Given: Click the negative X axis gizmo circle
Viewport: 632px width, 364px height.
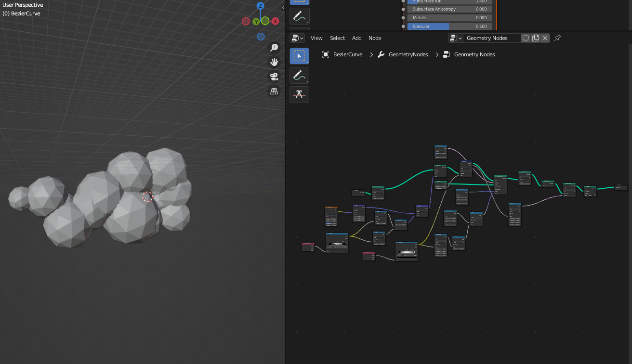Looking at the screenshot, I should (x=246, y=21).
